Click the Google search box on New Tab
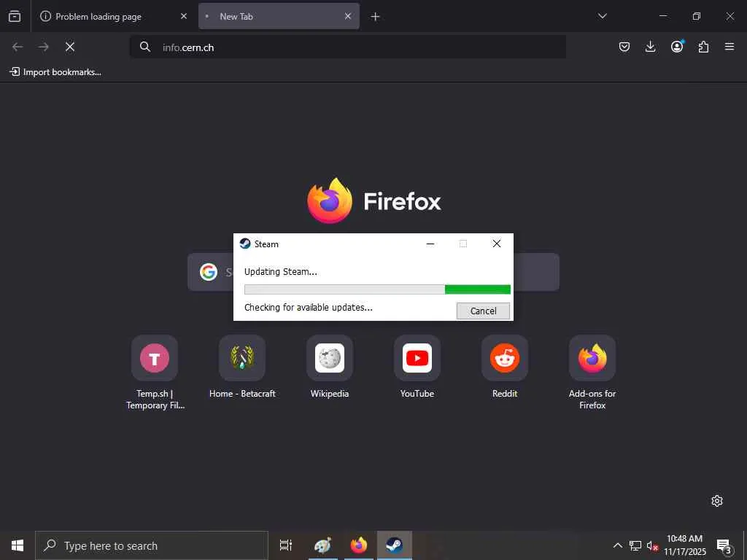The height and width of the screenshot is (560, 747). tap(373, 272)
